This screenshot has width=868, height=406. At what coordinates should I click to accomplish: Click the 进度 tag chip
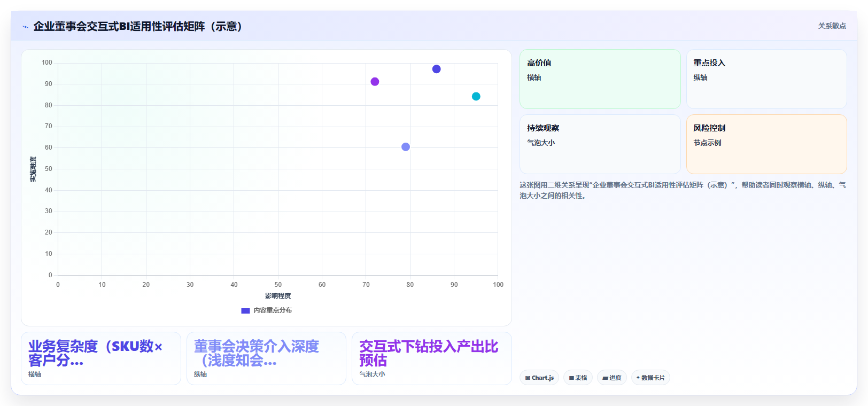coord(612,378)
